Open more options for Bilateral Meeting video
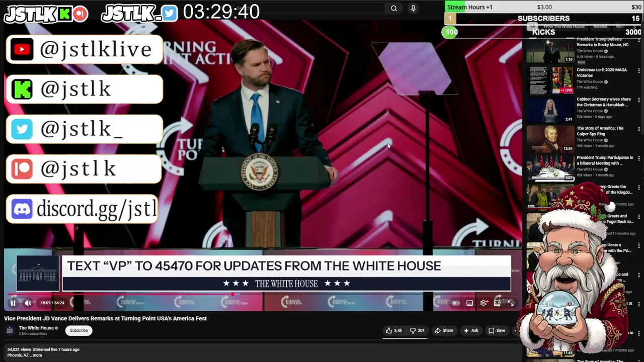 pos(639,159)
